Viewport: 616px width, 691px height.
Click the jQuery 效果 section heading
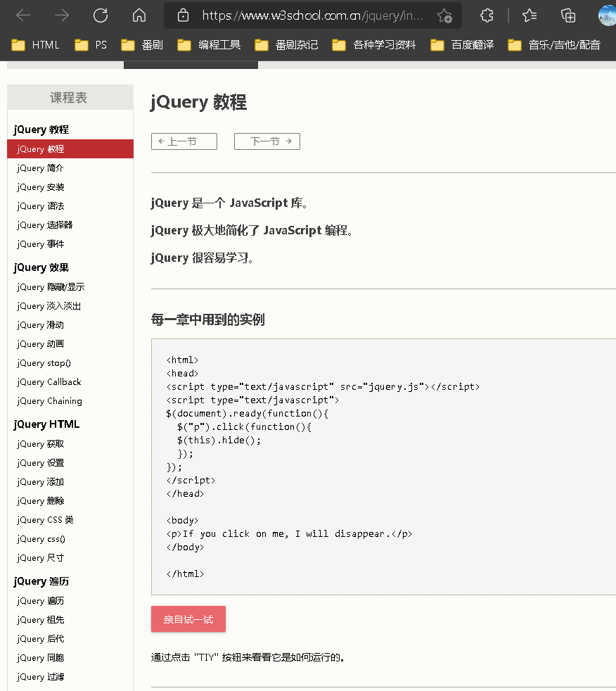pos(41,267)
